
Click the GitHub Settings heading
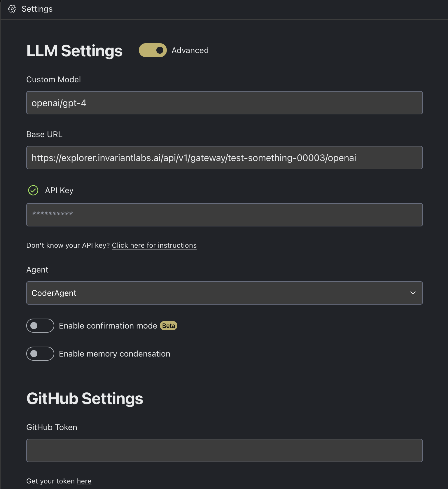point(85,399)
